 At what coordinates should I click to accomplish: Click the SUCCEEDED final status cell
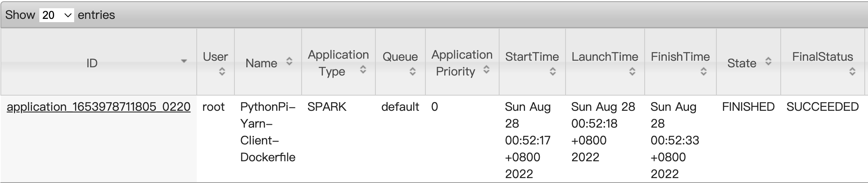(x=822, y=107)
